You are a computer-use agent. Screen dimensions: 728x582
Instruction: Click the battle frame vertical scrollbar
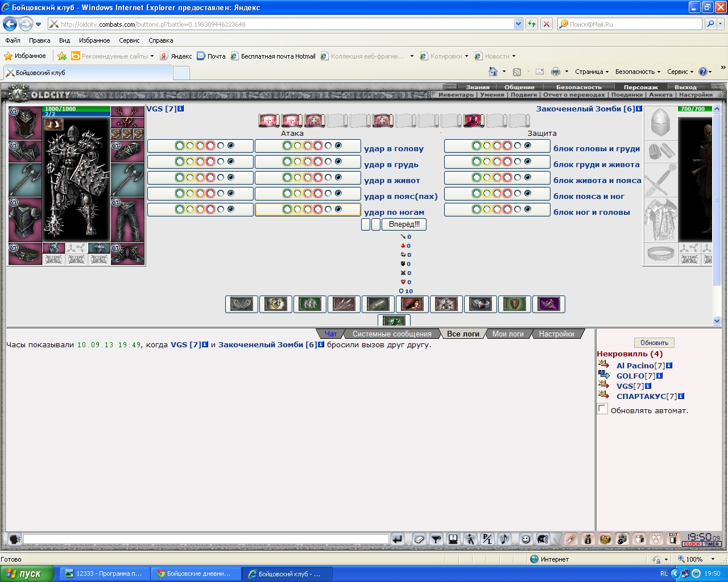click(x=717, y=215)
